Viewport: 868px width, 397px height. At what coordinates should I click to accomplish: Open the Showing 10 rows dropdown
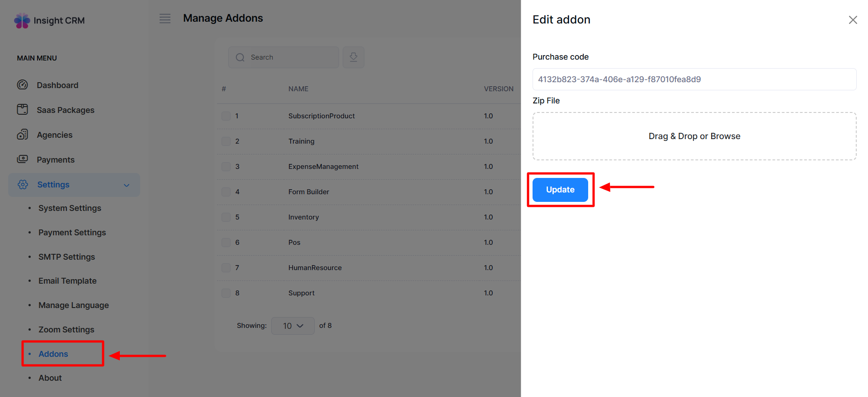tap(292, 326)
